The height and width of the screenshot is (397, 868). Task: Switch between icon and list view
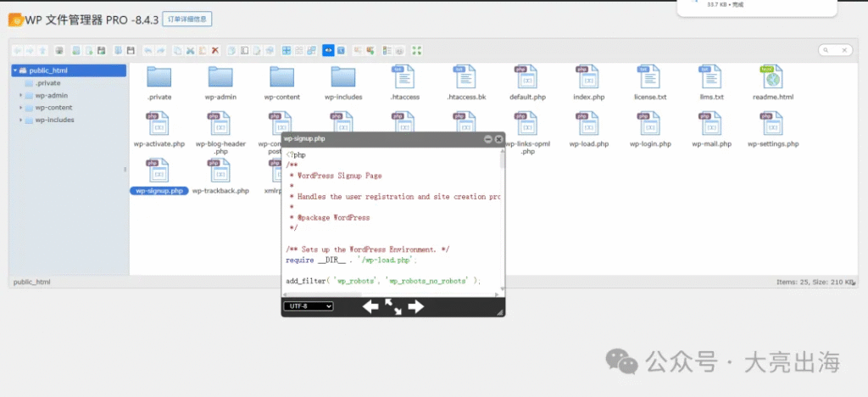tap(387, 50)
